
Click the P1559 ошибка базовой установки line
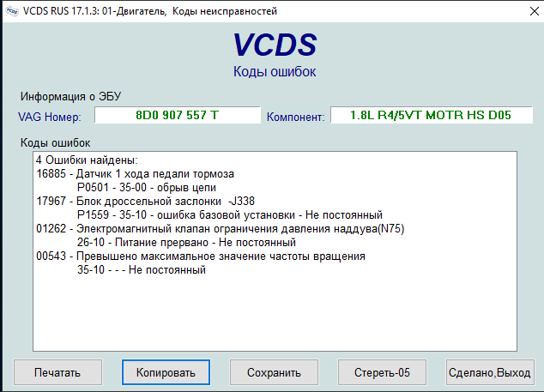tap(228, 214)
